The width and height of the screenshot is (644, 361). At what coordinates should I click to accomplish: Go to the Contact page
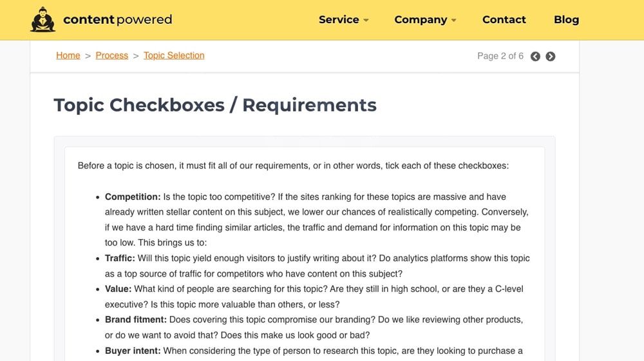504,19
